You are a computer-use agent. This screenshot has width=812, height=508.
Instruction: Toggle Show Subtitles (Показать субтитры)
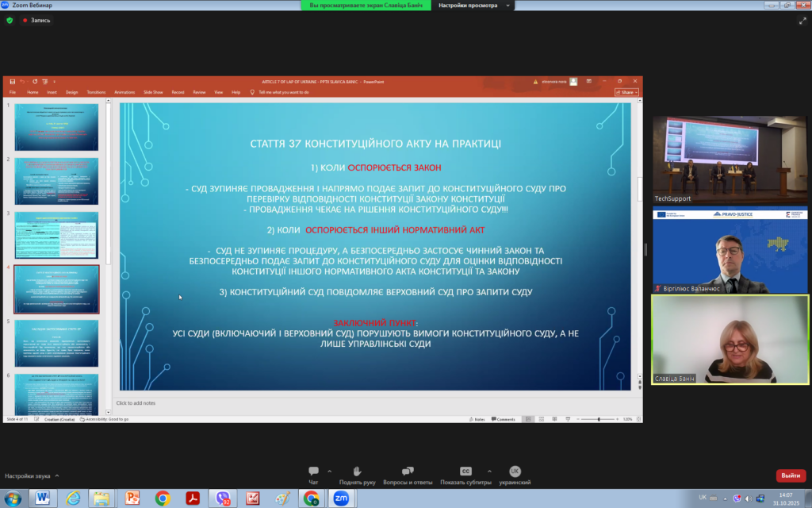click(465, 471)
